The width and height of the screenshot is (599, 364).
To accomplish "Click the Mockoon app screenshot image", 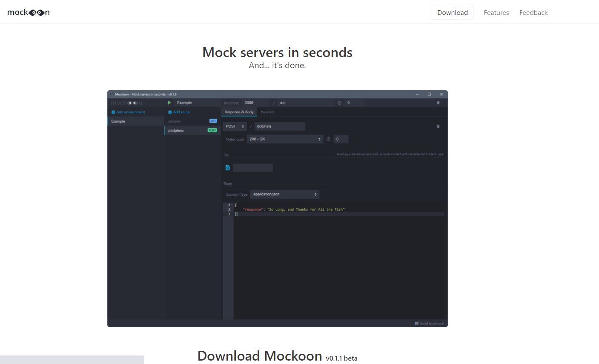I will point(278,209).
